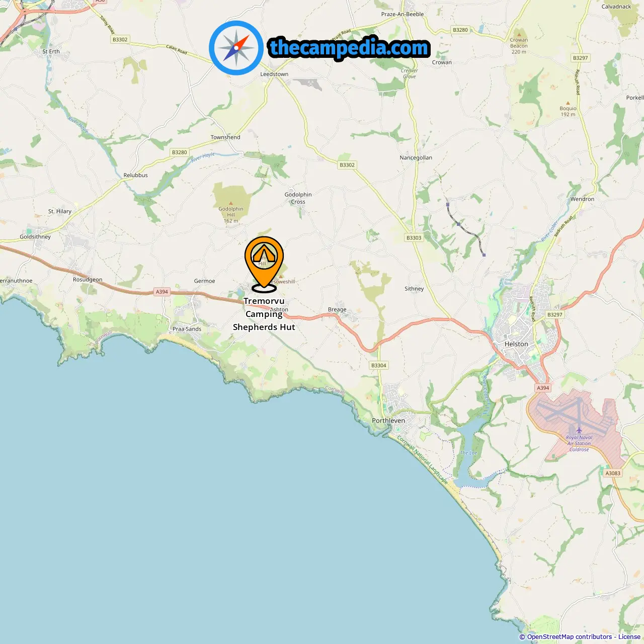Click the Helston town label
This screenshot has height=644, width=644.
[x=516, y=344]
